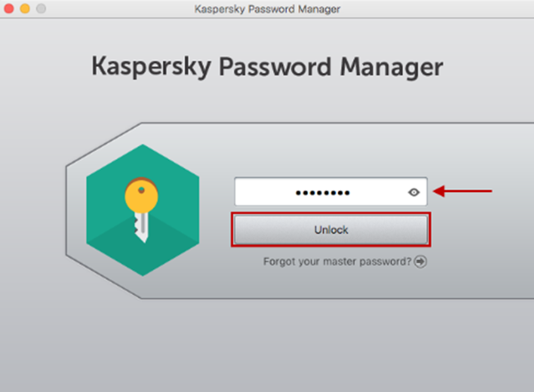Click the green hexagon key logo

(x=142, y=210)
